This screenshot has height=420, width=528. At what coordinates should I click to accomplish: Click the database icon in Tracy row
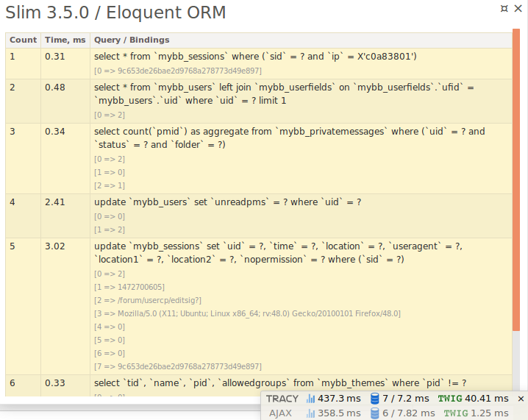[374, 399]
